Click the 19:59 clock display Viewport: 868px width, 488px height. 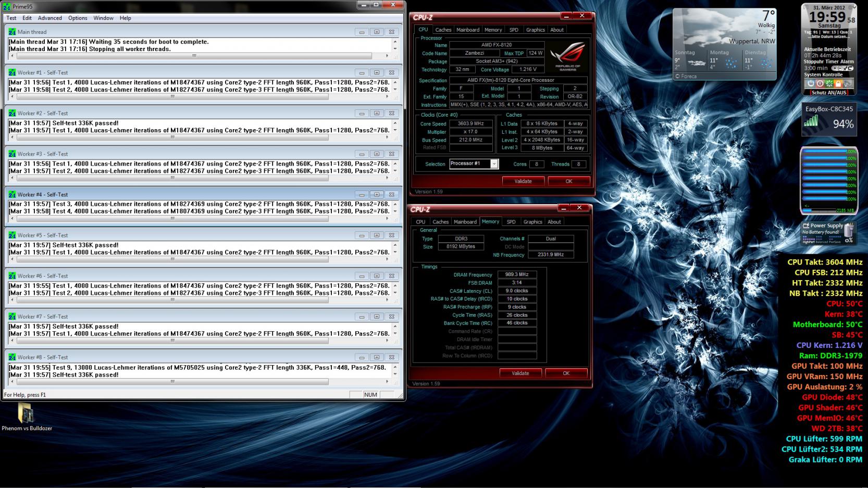[827, 17]
